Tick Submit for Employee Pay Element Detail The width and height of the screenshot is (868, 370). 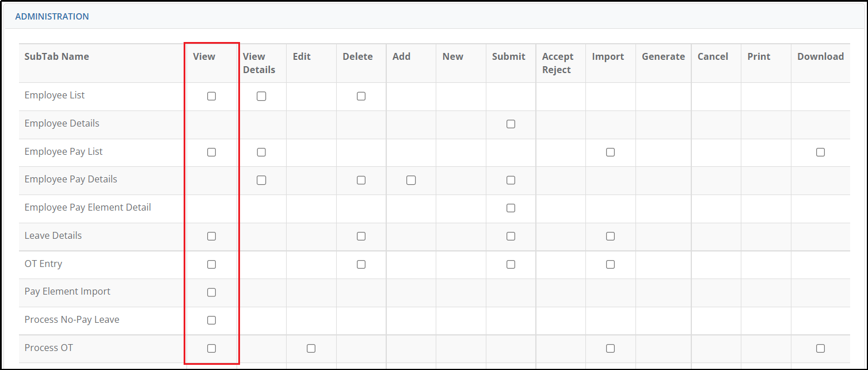point(511,208)
